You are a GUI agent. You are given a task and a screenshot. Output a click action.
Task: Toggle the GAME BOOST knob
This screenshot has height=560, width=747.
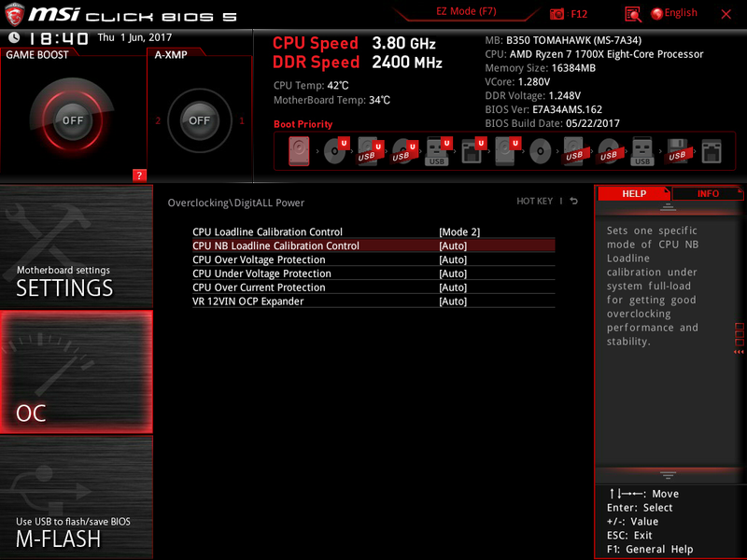point(73,120)
